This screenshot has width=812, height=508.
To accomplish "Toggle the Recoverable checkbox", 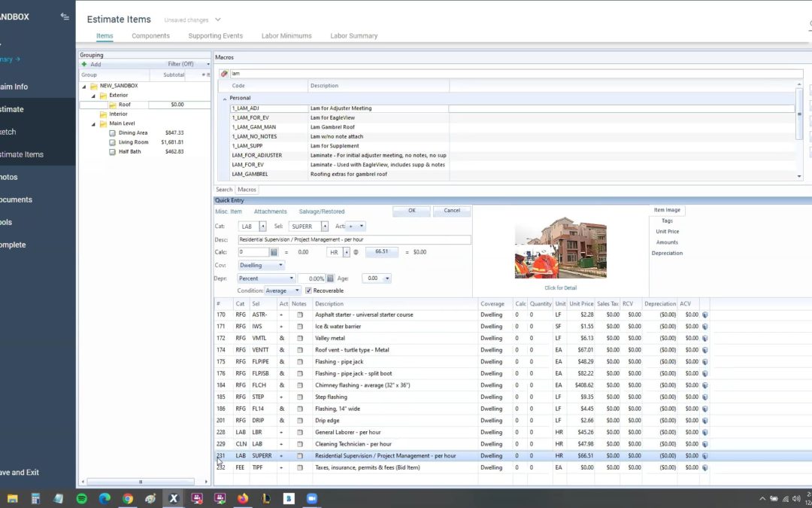I will tap(308, 291).
